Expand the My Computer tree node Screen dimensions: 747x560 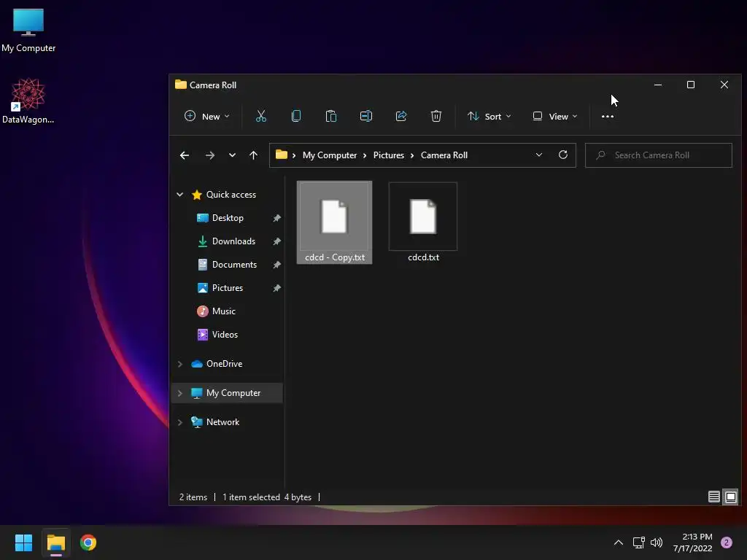(179, 393)
